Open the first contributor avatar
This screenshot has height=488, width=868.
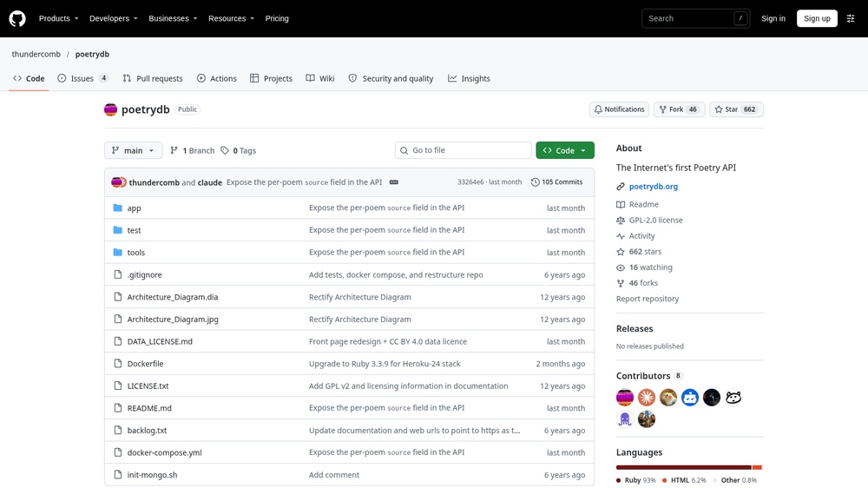624,397
